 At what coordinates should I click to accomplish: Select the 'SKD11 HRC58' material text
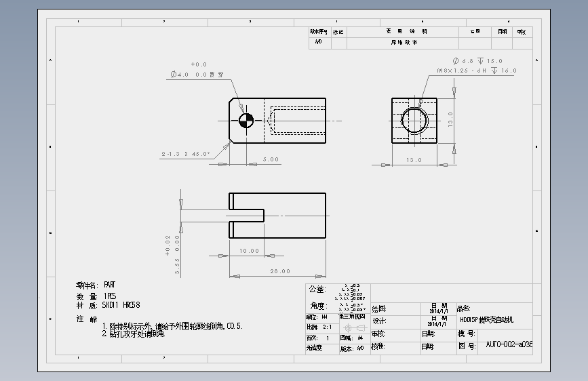click(x=121, y=305)
